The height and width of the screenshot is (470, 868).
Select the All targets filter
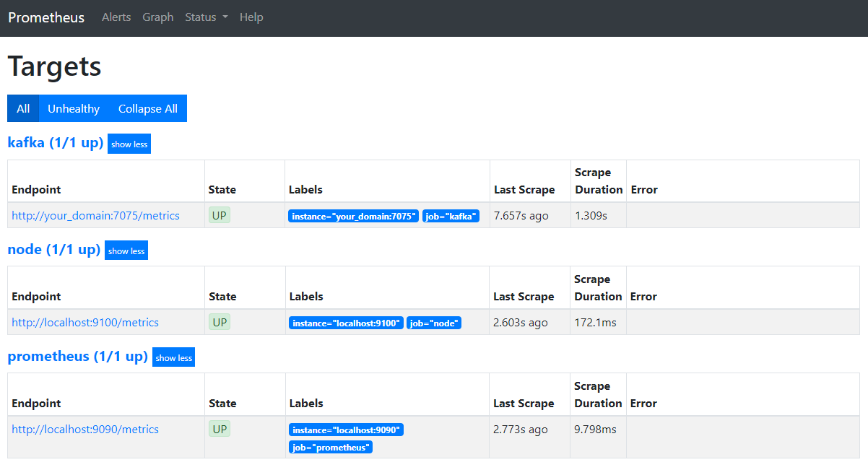[x=23, y=108]
